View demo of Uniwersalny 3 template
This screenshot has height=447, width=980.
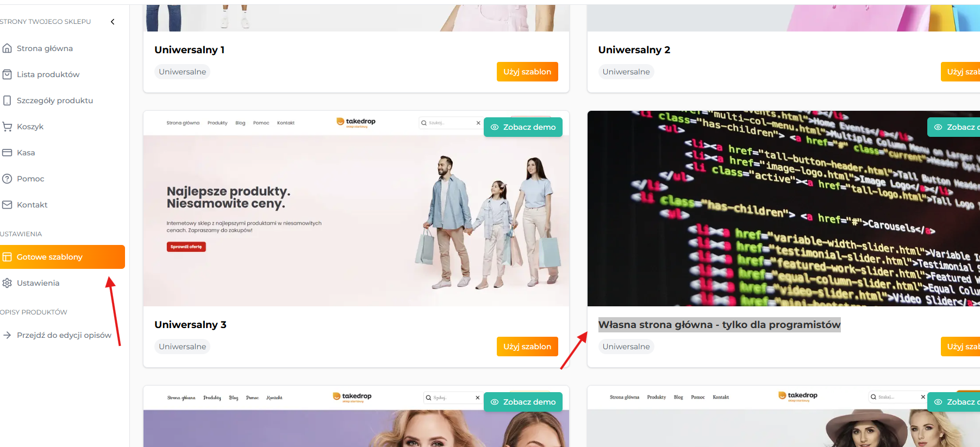(x=523, y=127)
